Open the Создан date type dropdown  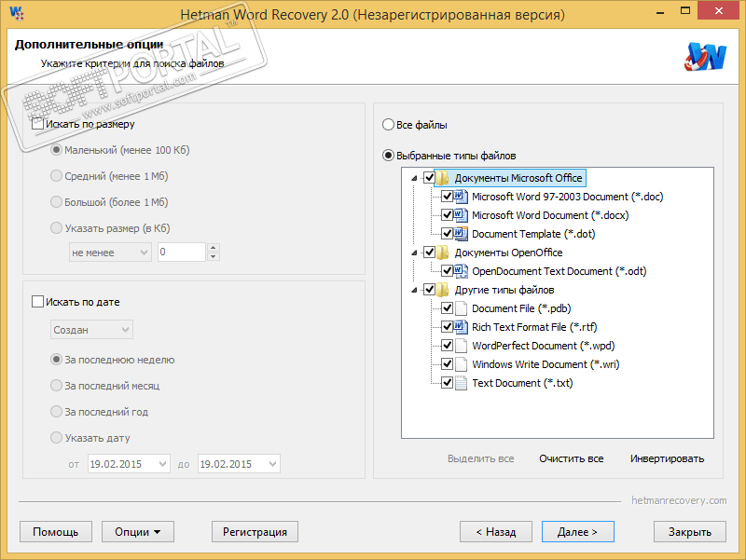pos(91,330)
